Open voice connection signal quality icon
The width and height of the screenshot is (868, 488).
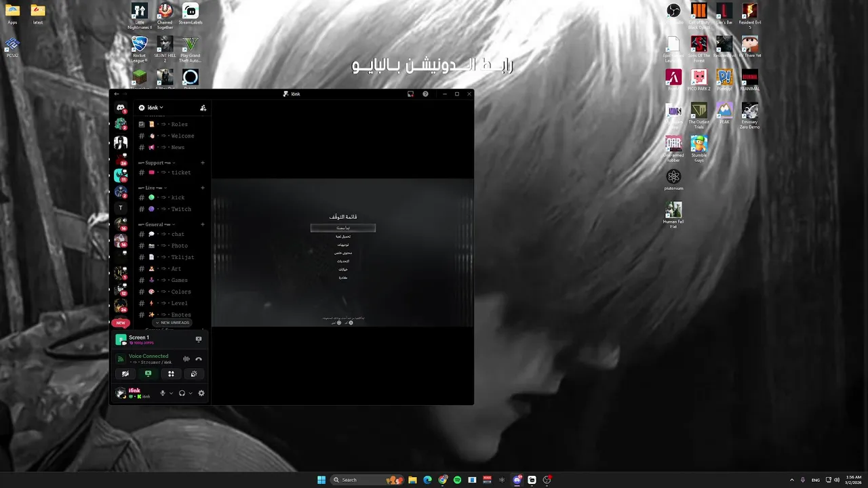tap(121, 359)
